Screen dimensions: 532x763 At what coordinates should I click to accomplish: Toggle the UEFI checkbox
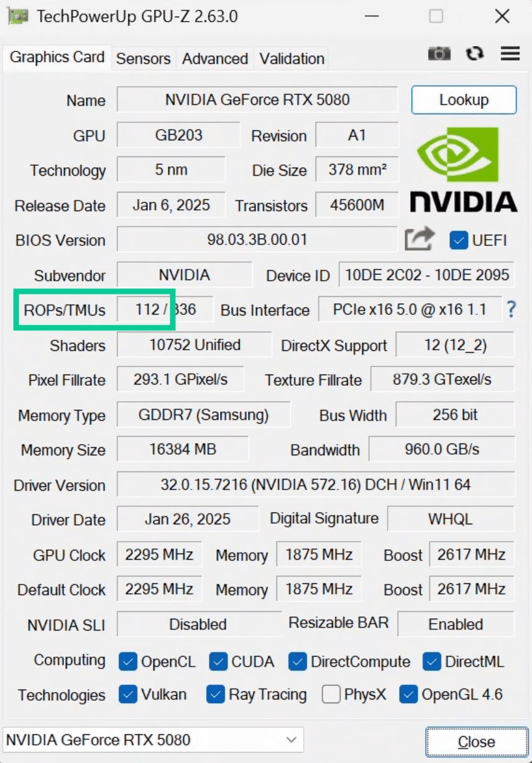[459, 240]
